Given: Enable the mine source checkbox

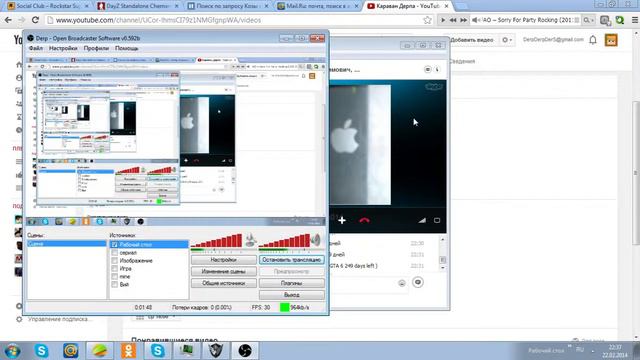Looking at the screenshot, I should (115, 276).
